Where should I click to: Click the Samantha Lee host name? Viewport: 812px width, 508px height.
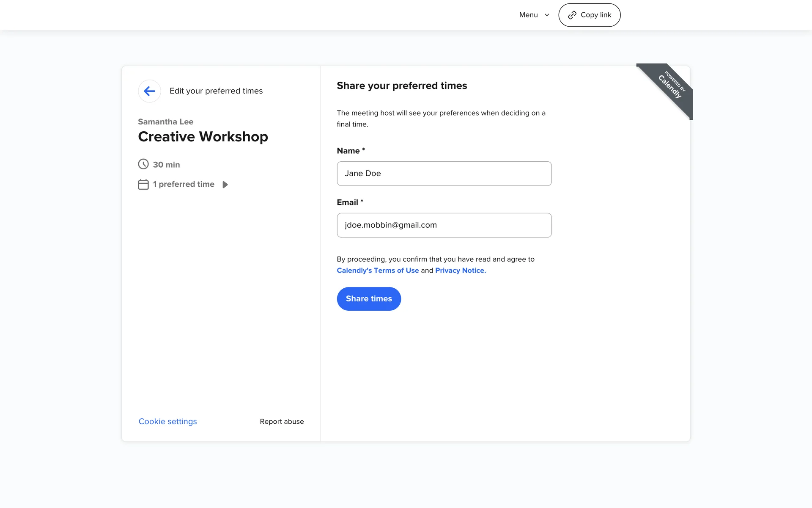coord(166,122)
